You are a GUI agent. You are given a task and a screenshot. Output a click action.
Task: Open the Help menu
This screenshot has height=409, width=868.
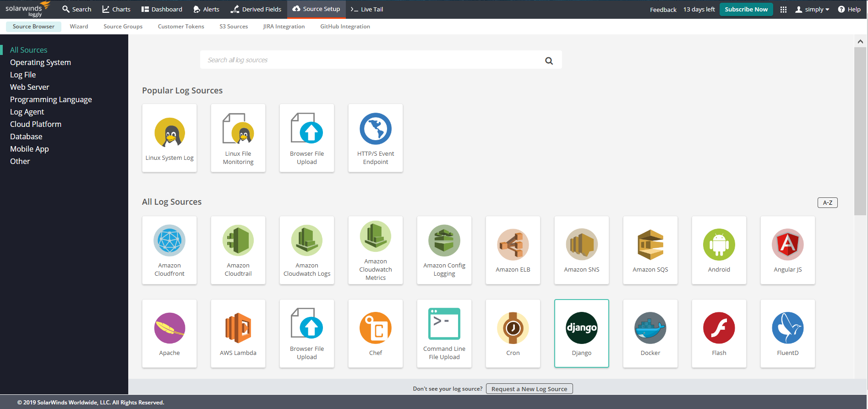tap(849, 9)
